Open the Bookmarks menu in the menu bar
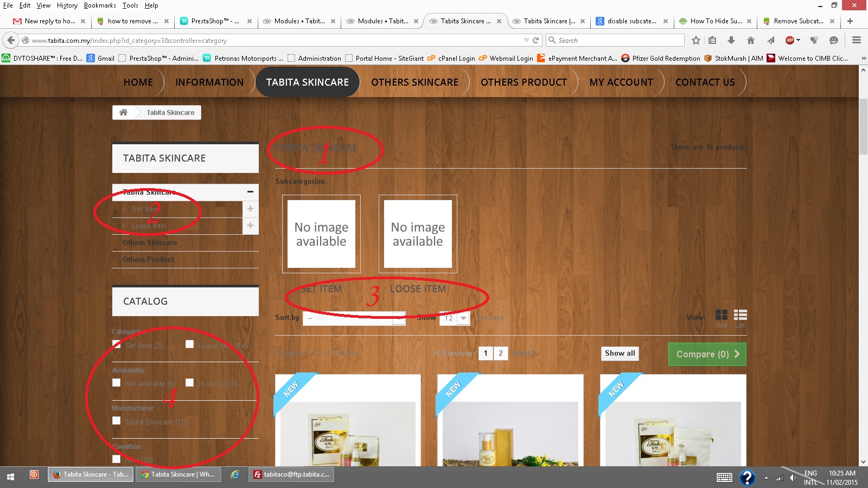This screenshot has width=868, height=488. tap(100, 5)
